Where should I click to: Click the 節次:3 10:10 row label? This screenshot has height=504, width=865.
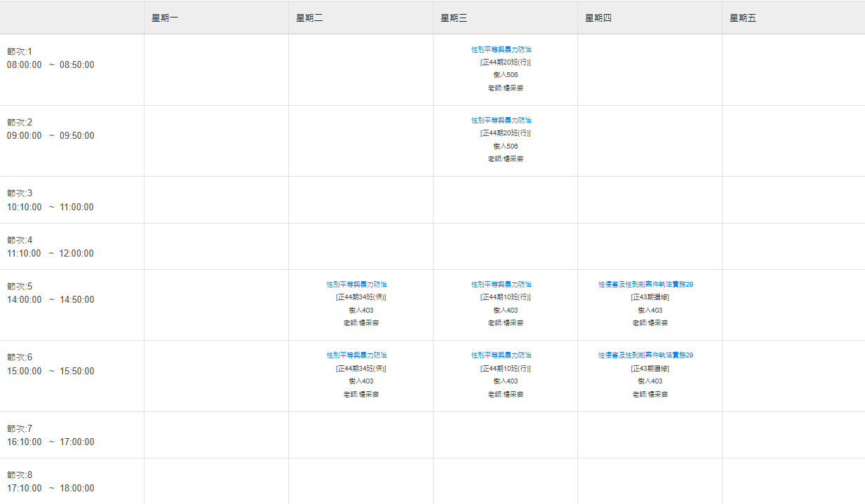point(51,200)
